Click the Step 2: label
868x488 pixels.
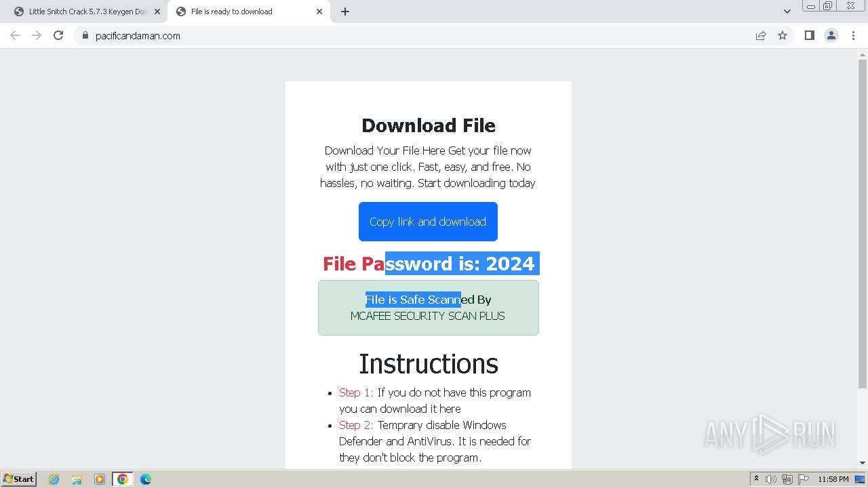356,425
